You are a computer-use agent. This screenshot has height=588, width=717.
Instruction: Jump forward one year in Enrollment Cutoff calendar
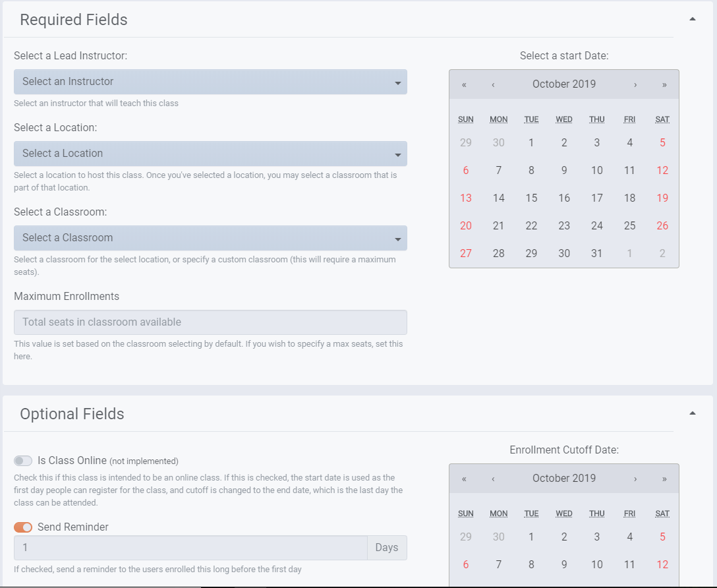pos(664,479)
